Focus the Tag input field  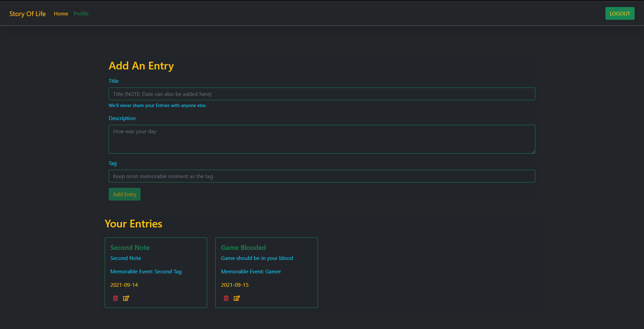(322, 176)
